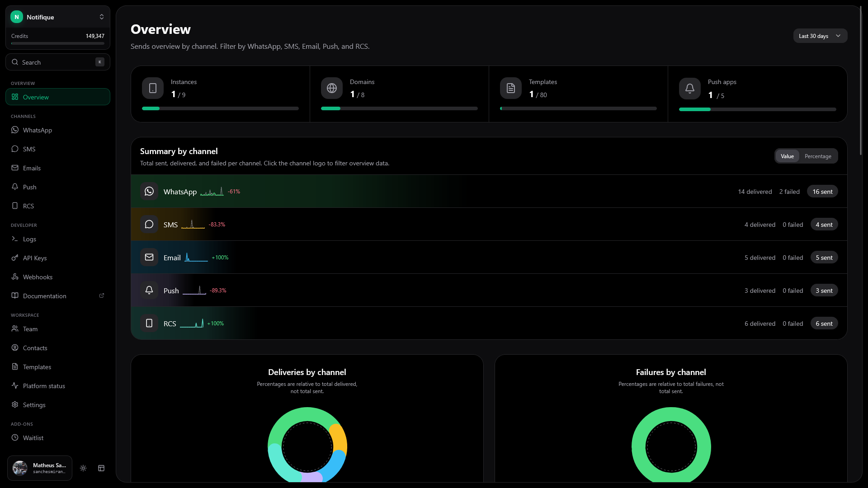Open the Matheus Sa... user profile menu
868x488 pixels.
click(40, 468)
